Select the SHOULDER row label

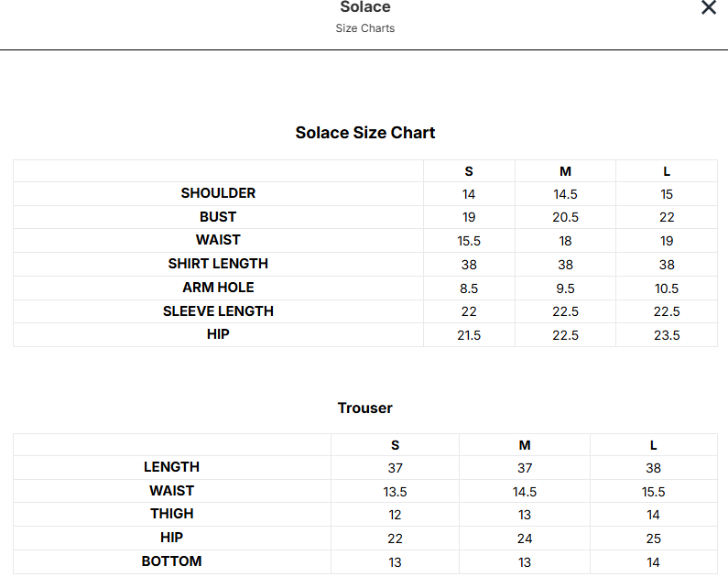point(218,193)
